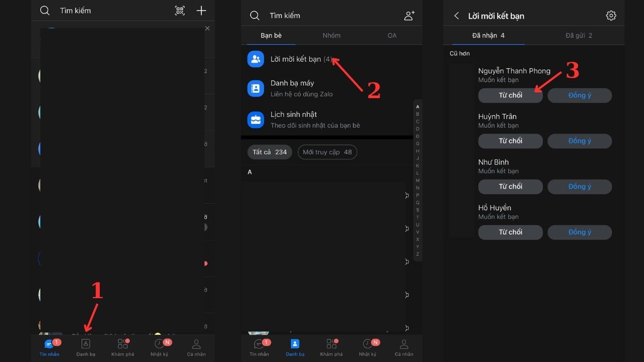
Task: Tap the plus icon to create new
Action: click(201, 11)
